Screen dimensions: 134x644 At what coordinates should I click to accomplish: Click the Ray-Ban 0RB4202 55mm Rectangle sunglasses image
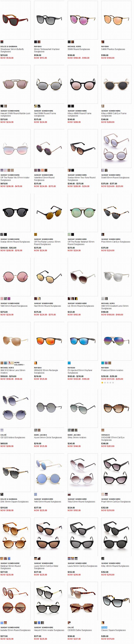[49, 341]
